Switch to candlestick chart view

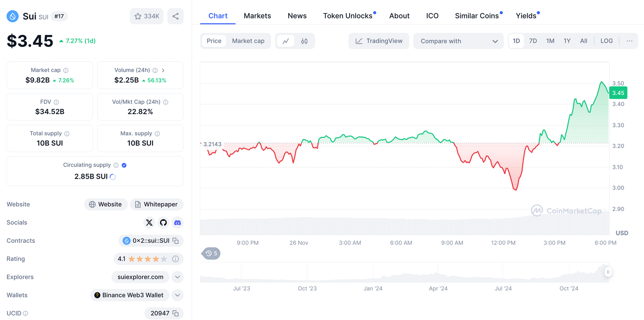304,41
